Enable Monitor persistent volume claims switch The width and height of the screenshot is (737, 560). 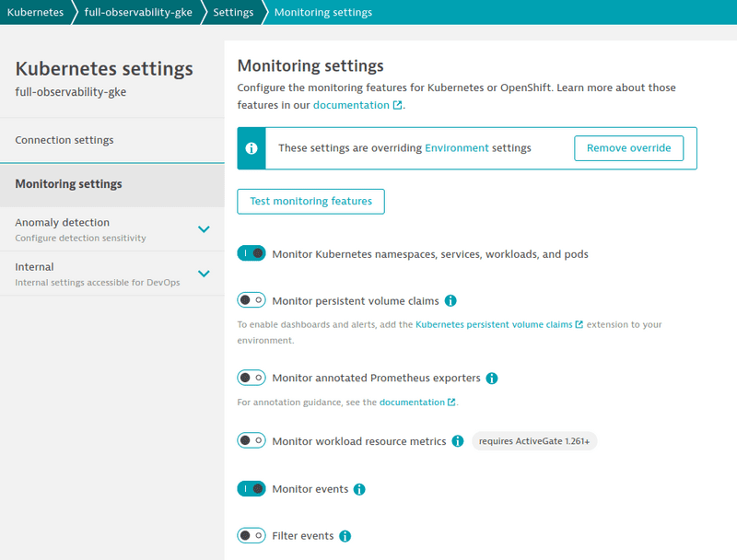[x=252, y=300]
